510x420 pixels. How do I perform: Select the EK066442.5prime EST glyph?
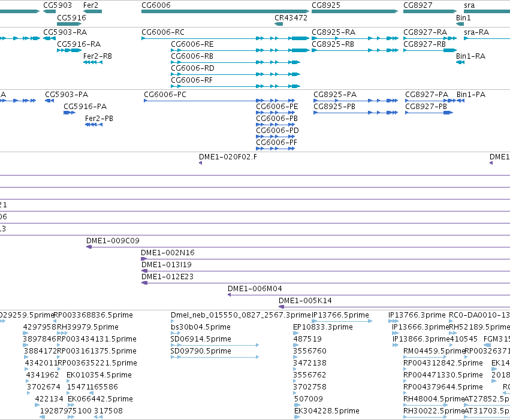71,405
